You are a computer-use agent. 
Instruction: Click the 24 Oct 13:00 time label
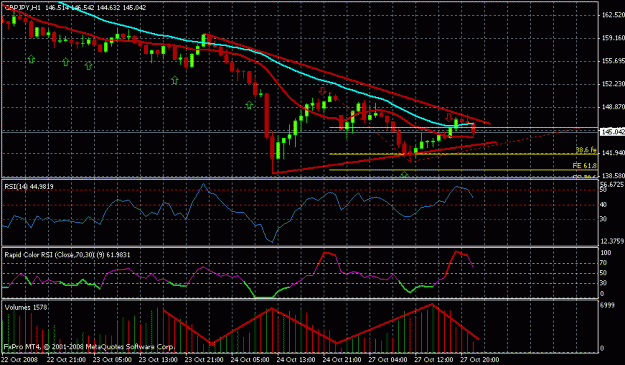[296, 359]
